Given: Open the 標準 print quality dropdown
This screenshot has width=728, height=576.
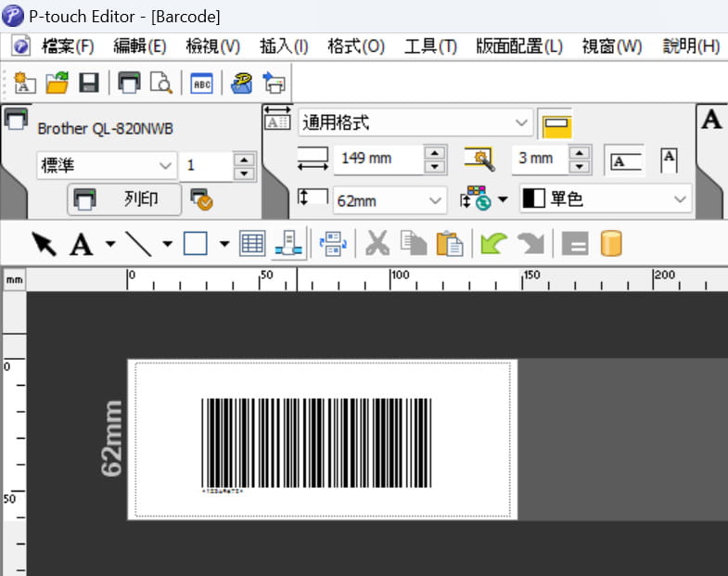Looking at the screenshot, I should click(107, 165).
